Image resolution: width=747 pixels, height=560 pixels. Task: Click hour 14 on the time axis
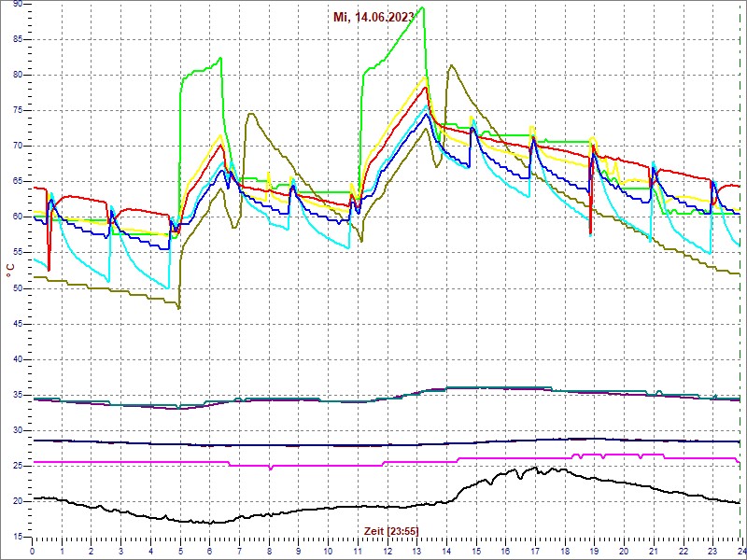[x=446, y=551]
